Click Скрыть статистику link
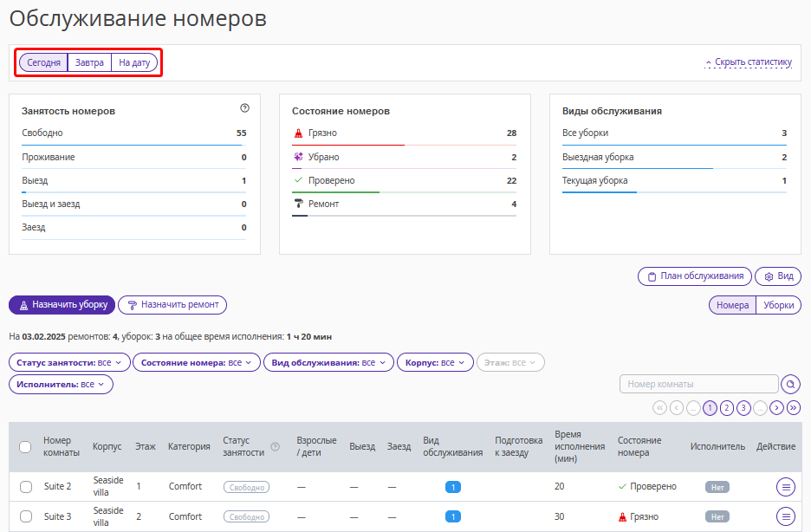Image resolution: width=811 pixels, height=532 pixels. (x=749, y=62)
